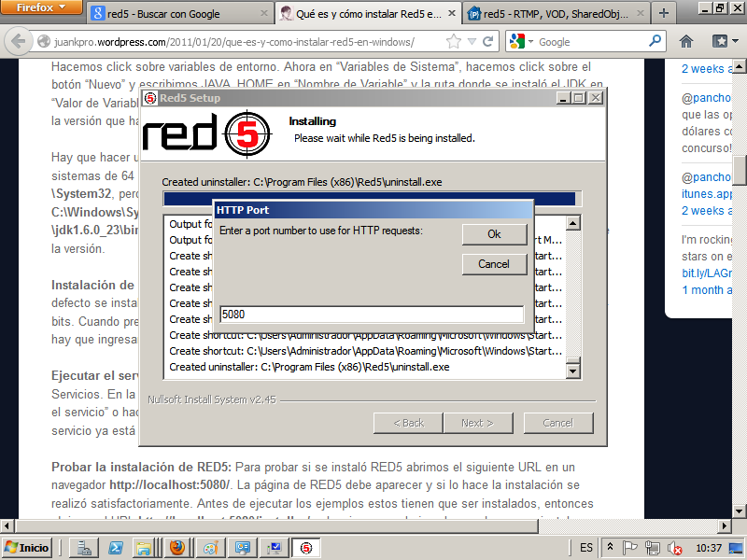The height and width of the screenshot is (560, 747).
Task: Click the Firefox address bar URL
Action: click(234, 42)
